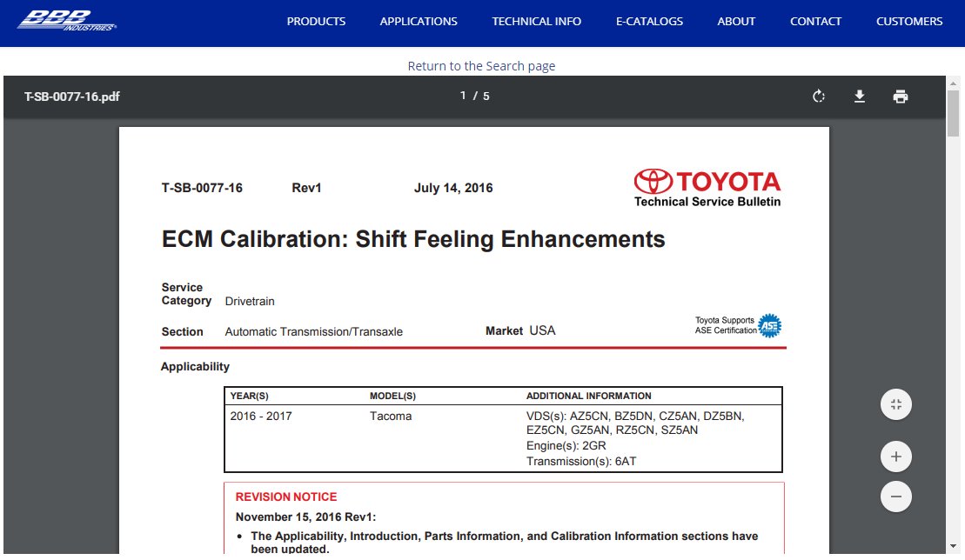Click the Tacoma model cell

[391, 417]
